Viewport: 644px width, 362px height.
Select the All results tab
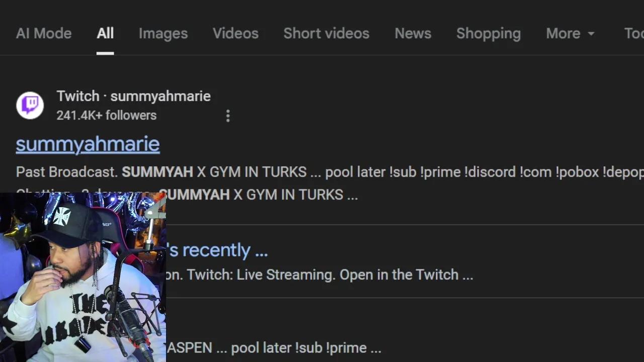105,33
